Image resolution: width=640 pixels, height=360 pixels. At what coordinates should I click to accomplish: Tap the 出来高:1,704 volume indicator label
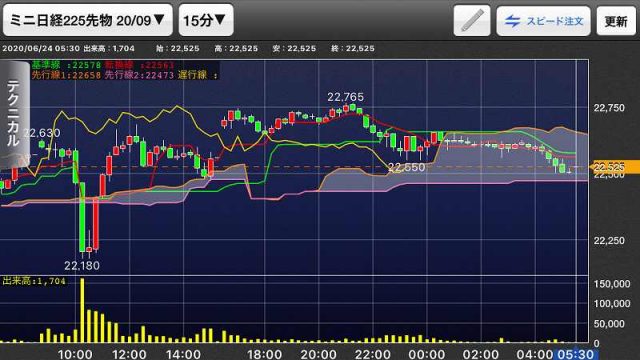click(x=34, y=281)
